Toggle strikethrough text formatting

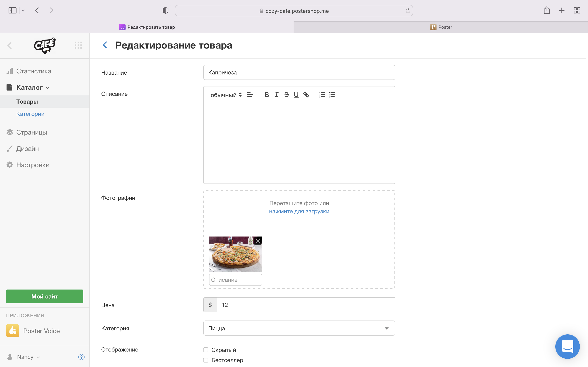(x=286, y=95)
